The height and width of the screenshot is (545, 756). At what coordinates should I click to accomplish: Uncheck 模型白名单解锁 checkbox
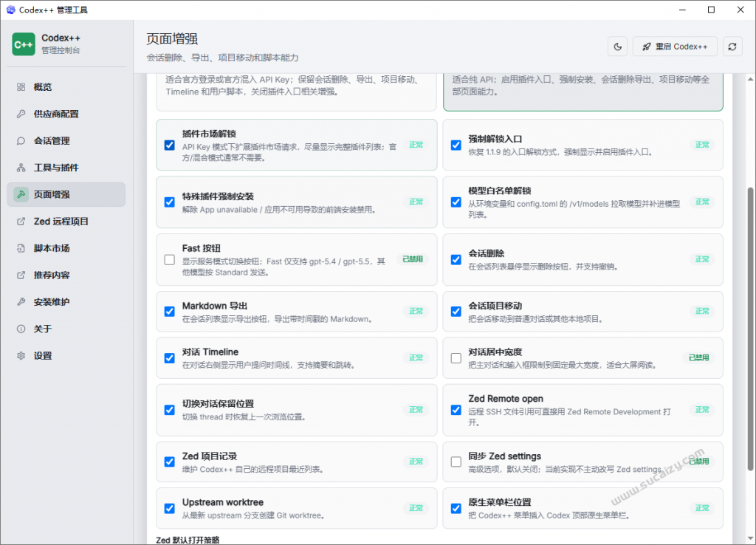click(x=456, y=202)
